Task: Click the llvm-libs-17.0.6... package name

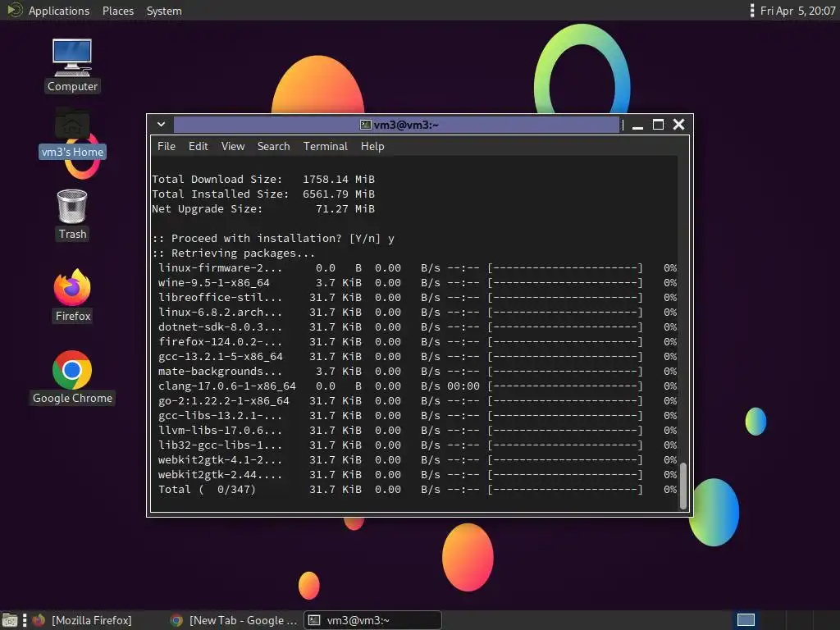Action: click(x=220, y=431)
